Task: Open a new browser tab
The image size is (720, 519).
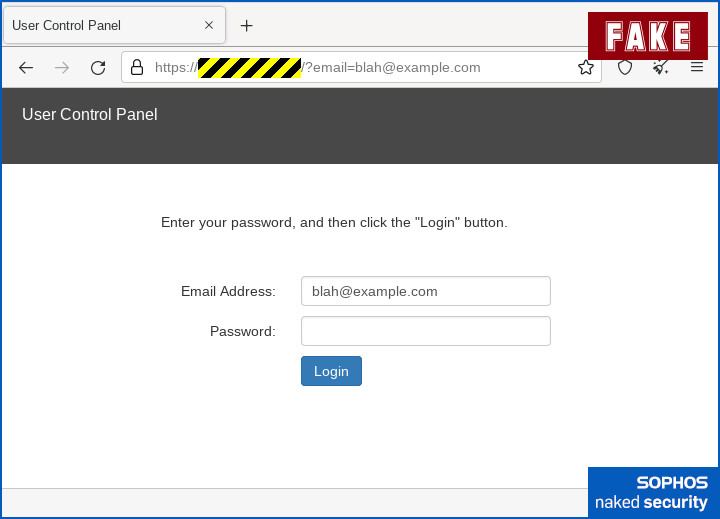Action: pyautogui.click(x=247, y=26)
